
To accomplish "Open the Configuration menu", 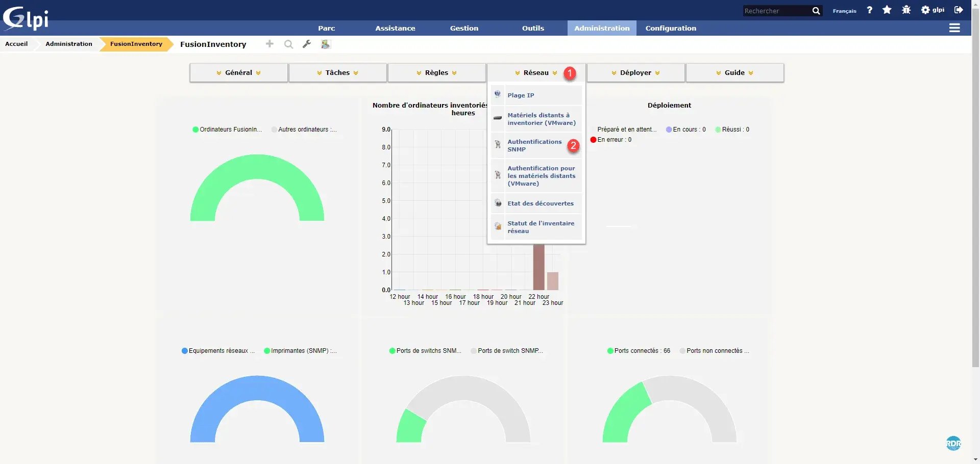I will [671, 28].
